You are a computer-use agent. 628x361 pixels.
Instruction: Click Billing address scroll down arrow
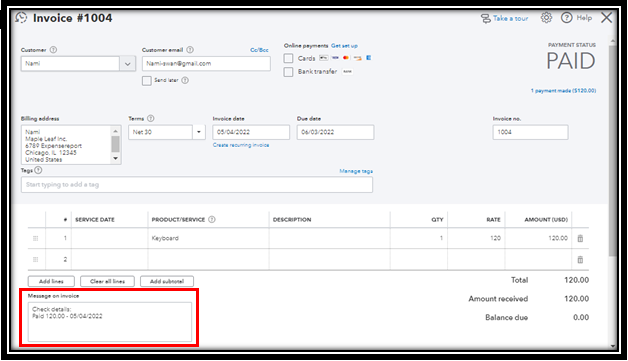pos(115,159)
